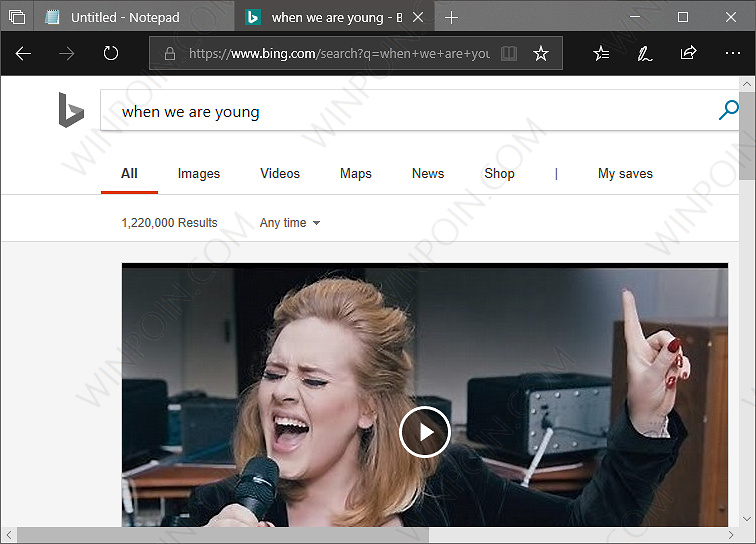Open the Settings and more ellipsis menu
756x544 pixels.
732,53
